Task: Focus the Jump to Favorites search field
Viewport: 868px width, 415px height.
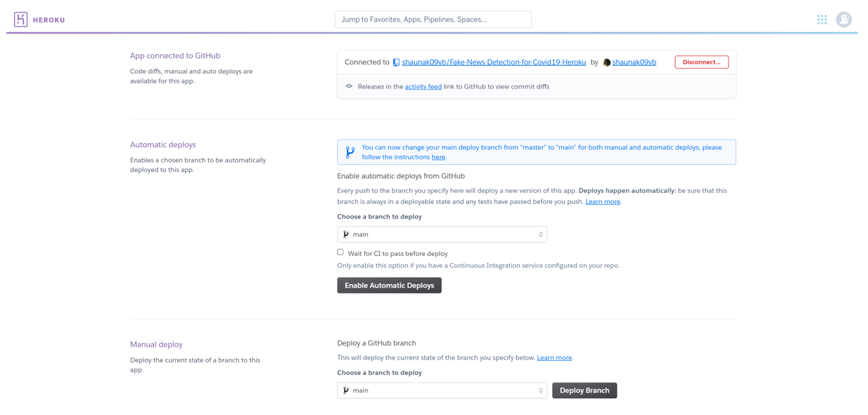Action: (x=433, y=20)
